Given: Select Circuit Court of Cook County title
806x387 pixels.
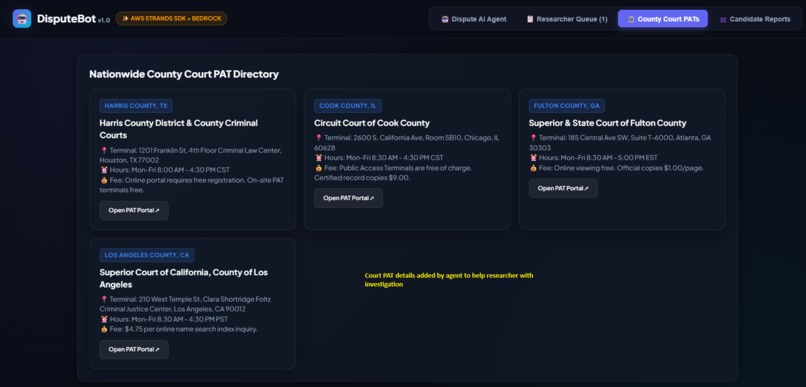Looking at the screenshot, I should (372, 123).
